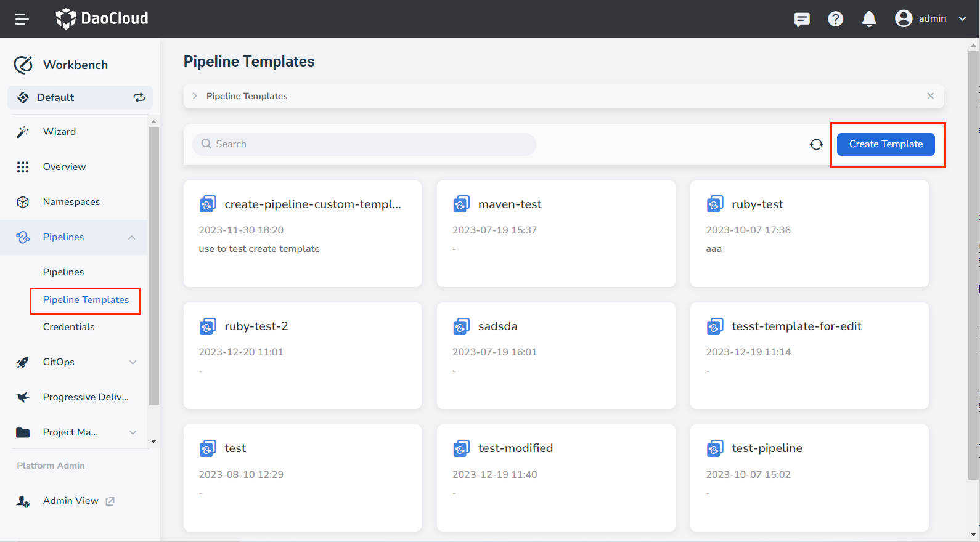This screenshot has width=980, height=542.
Task: Click the Wizard magic wand icon
Action: click(x=23, y=132)
